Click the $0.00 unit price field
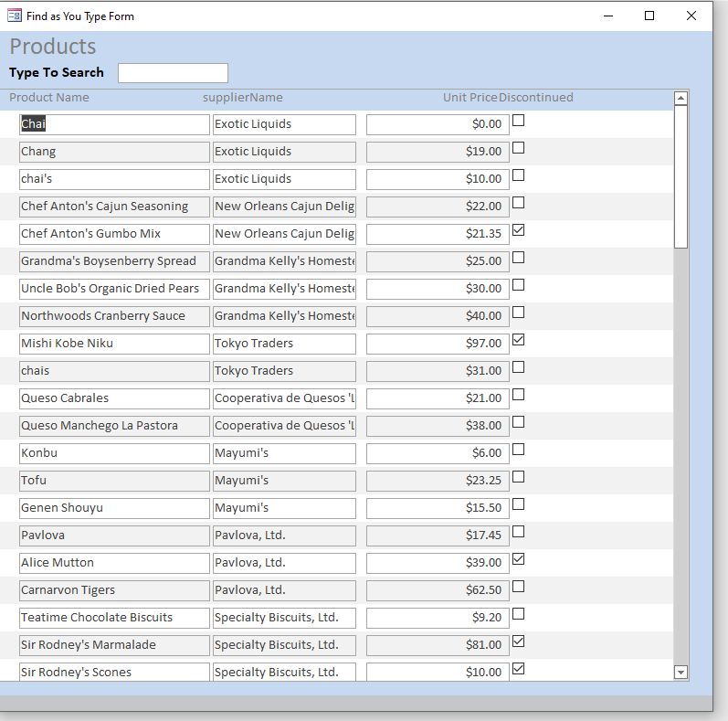This screenshot has height=721, width=728. coord(438,124)
